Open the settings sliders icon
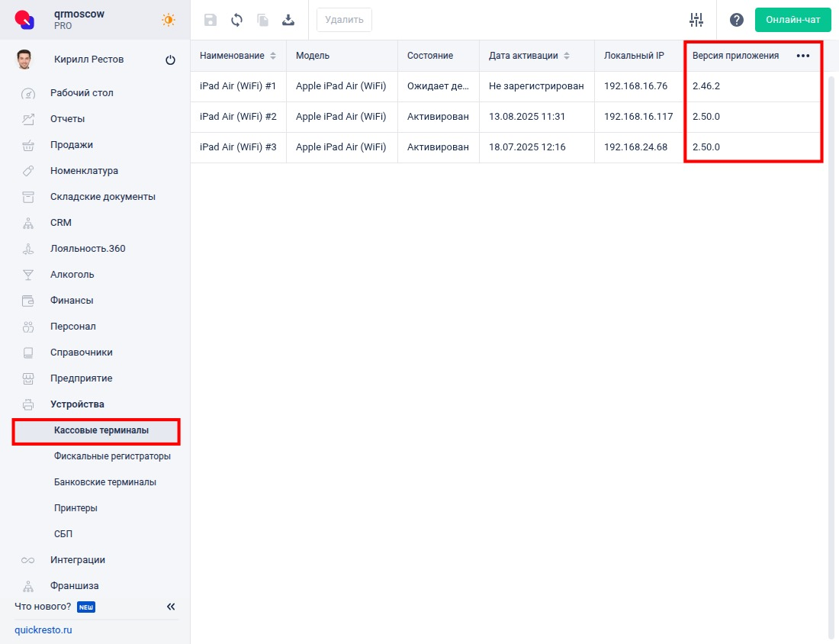The image size is (839, 644). pyautogui.click(x=696, y=20)
